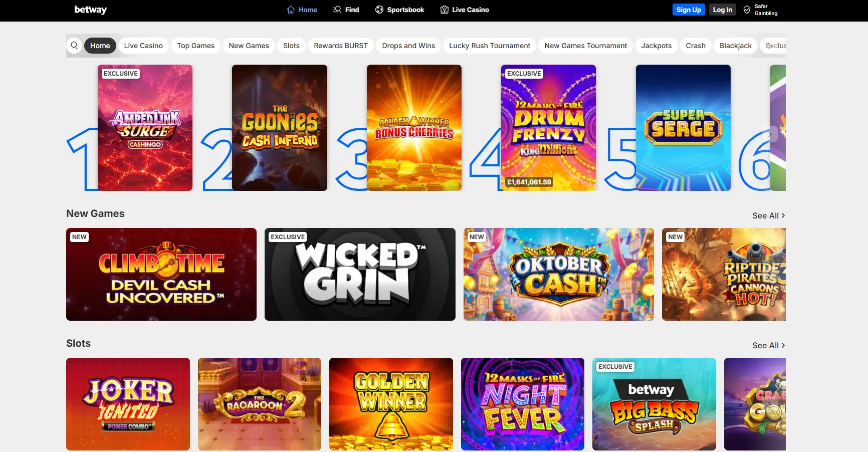Open the magnifier search in category bar
This screenshot has width=868, height=452.
tap(74, 46)
